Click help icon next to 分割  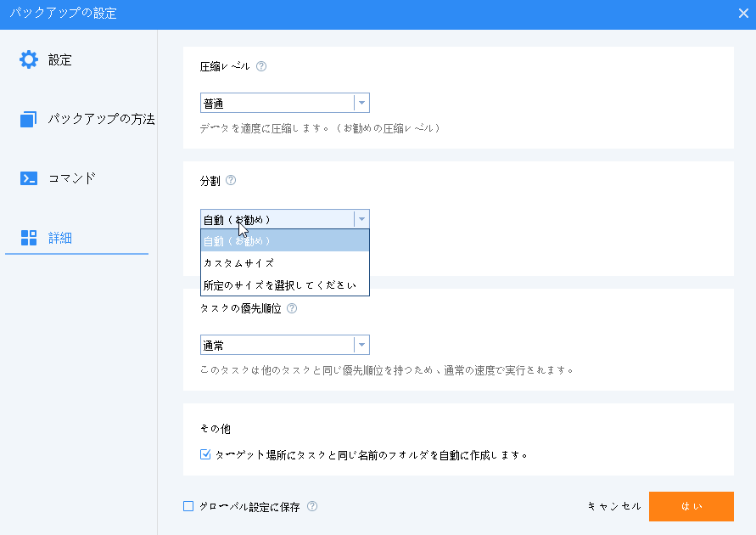pyautogui.click(x=231, y=181)
